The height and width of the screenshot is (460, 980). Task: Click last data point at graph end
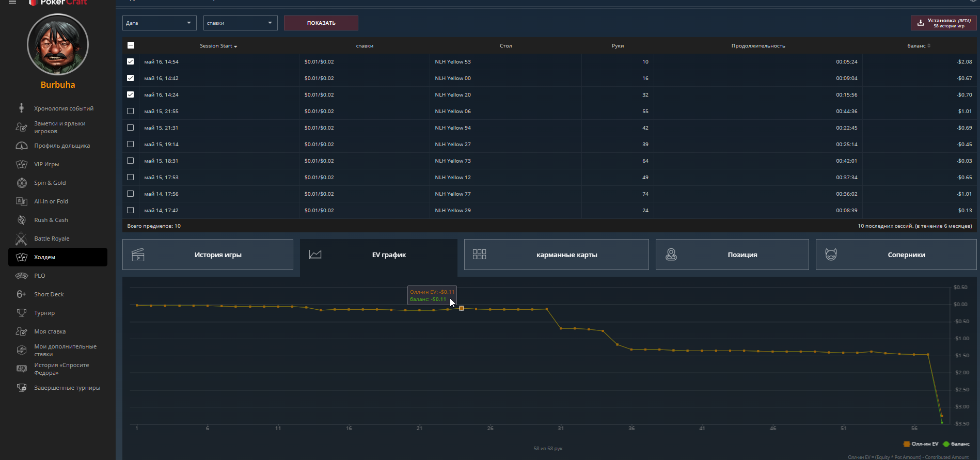(x=942, y=422)
